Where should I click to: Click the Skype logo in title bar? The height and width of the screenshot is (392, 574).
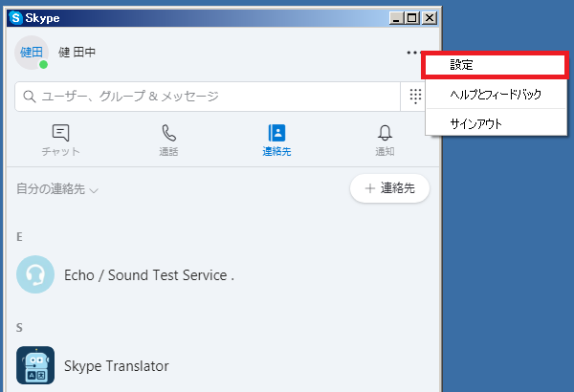pyautogui.click(x=15, y=17)
